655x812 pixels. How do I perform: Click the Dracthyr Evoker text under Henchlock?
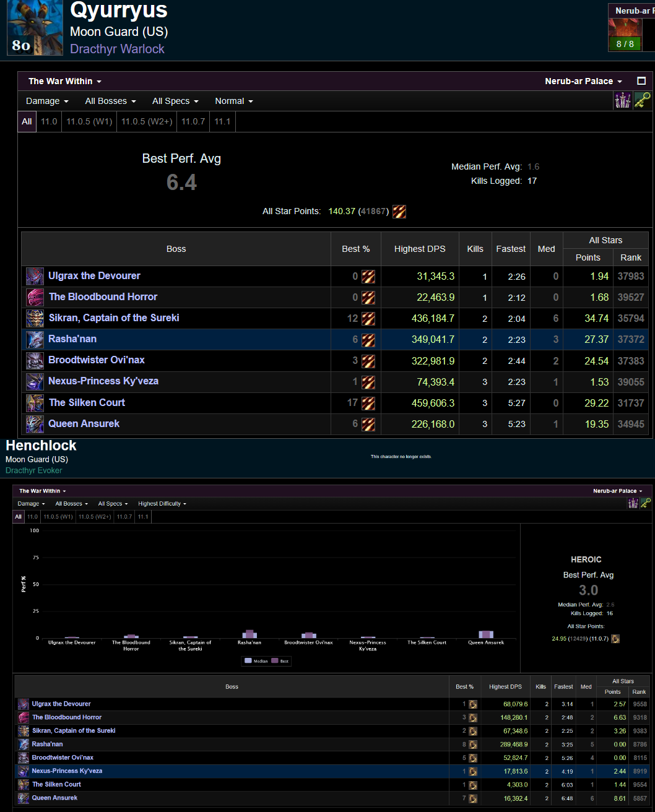point(34,470)
